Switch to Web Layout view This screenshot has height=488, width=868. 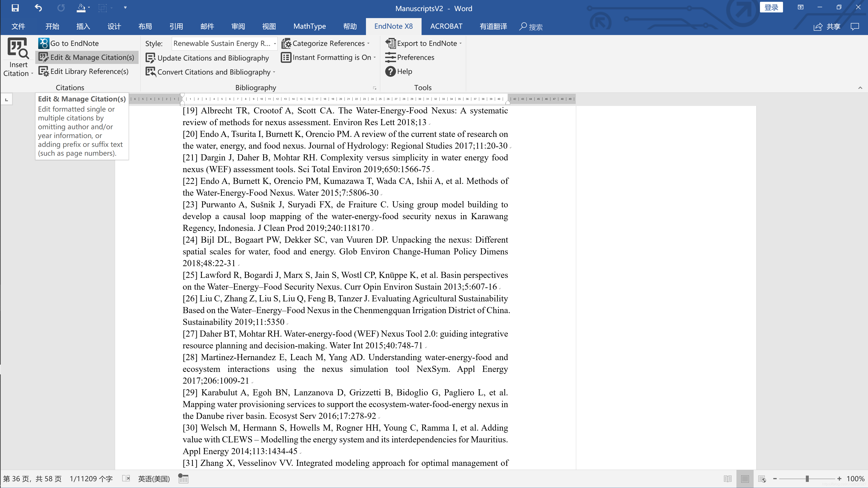point(762,479)
